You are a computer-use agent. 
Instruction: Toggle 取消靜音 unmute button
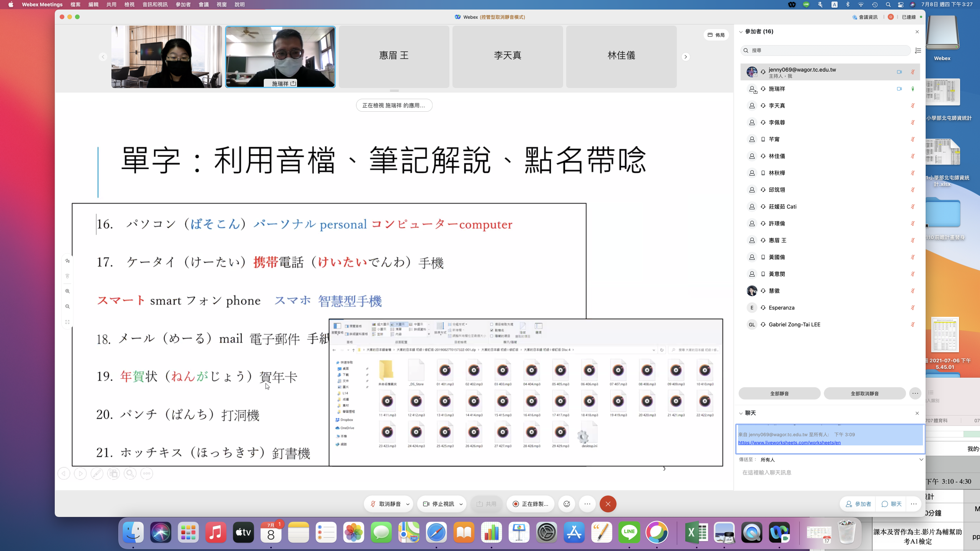click(x=385, y=504)
